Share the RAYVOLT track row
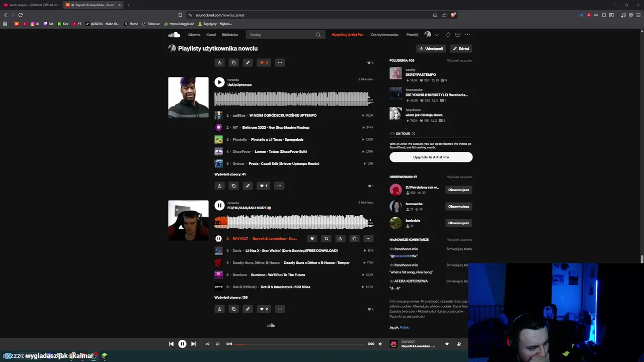The height and width of the screenshot is (362, 644). (340, 239)
